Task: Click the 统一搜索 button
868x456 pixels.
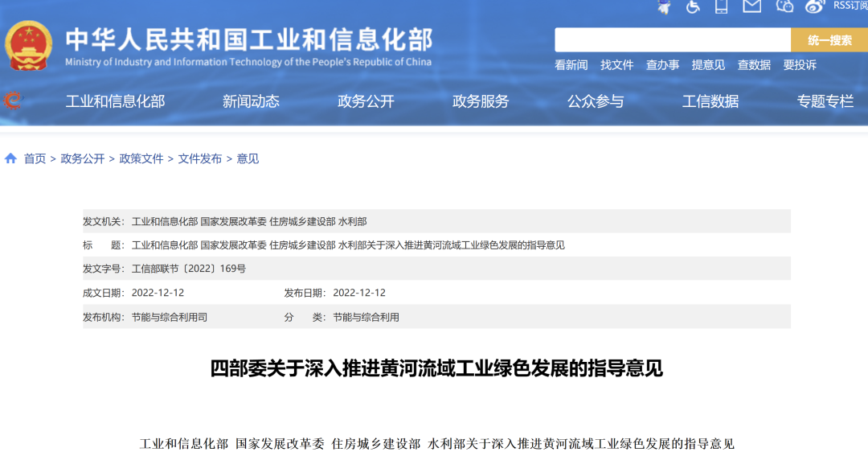Action: click(829, 40)
